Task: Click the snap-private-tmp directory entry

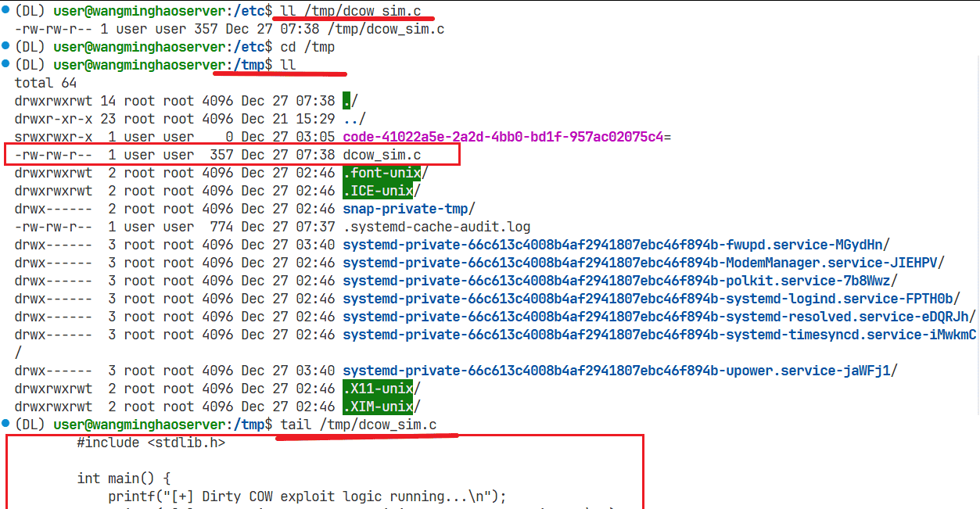Action: coord(409,209)
